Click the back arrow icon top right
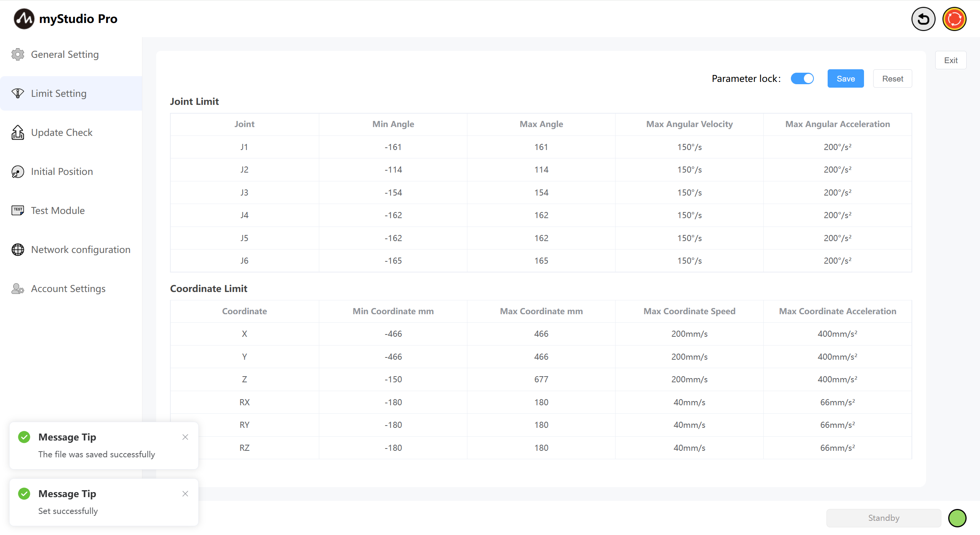980x535 pixels. pyautogui.click(x=923, y=19)
